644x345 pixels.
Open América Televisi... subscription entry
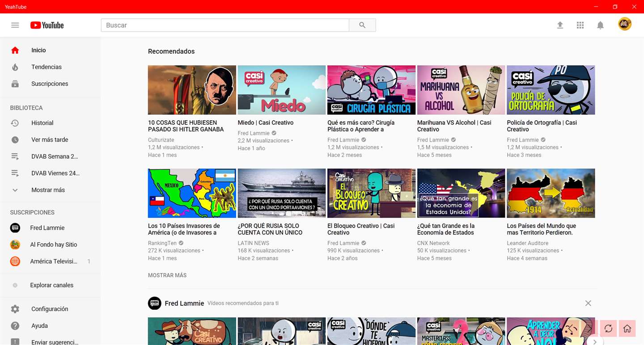coord(50,261)
